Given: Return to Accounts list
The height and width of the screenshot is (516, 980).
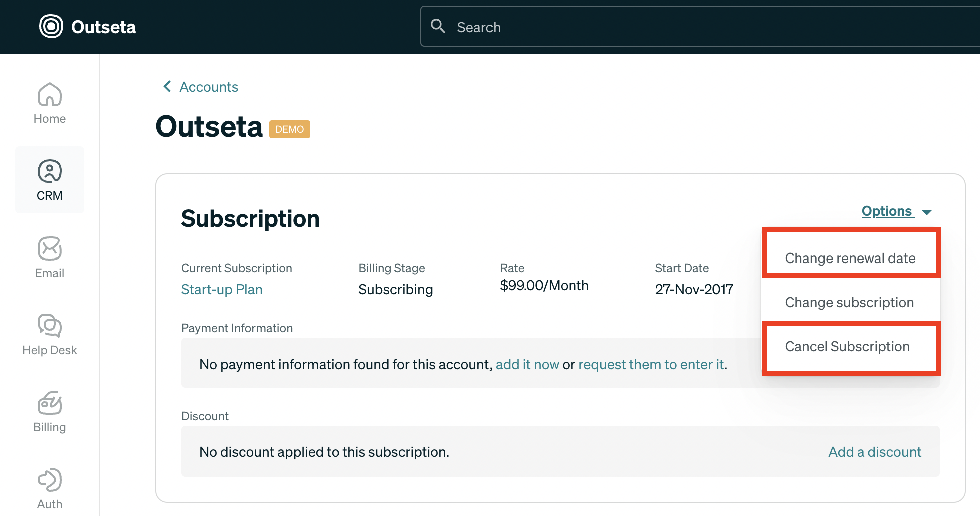Looking at the screenshot, I should click(x=208, y=86).
